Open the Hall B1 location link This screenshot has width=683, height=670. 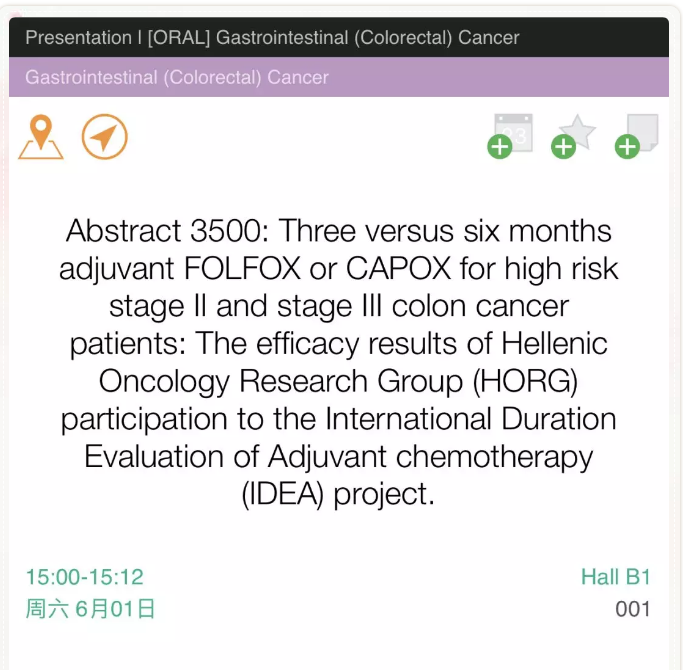pyautogui.click(x=616, y=577)
